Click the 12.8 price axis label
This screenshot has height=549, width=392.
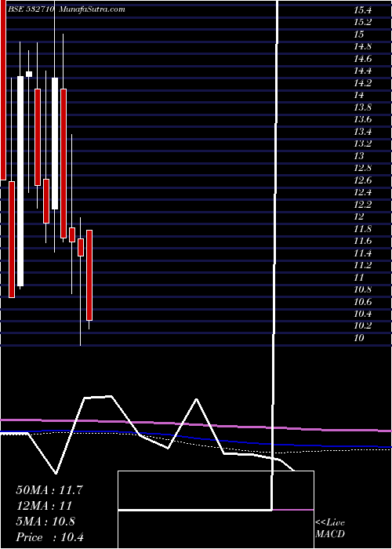pyautogui.click(x=362, y=168)
